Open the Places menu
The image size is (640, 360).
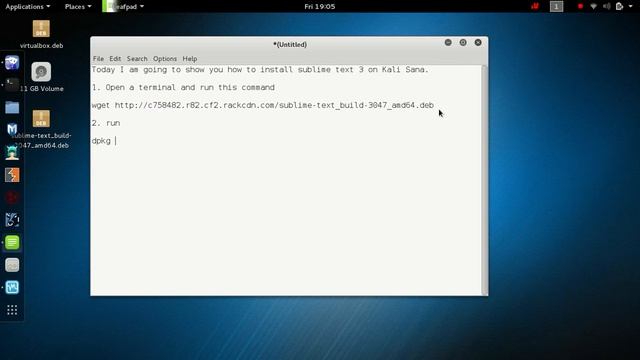78,7
